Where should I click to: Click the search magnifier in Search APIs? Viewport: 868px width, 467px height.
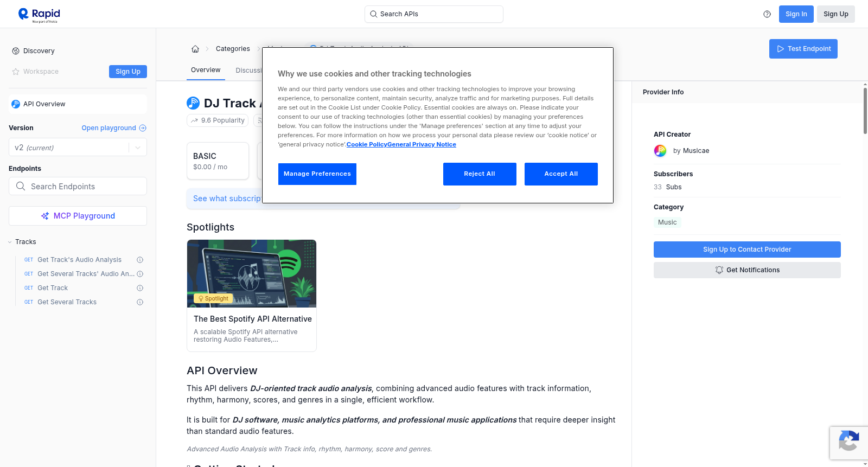pyautogui.click(x=374, y=14)
